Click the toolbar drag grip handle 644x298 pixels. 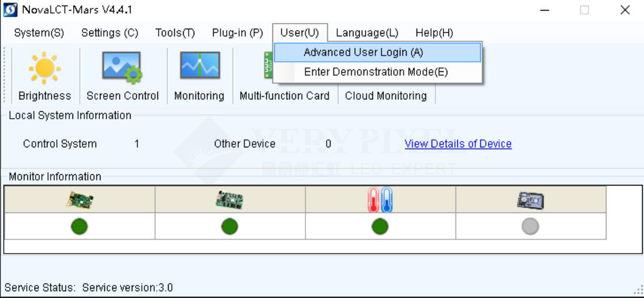pos(5,75)
